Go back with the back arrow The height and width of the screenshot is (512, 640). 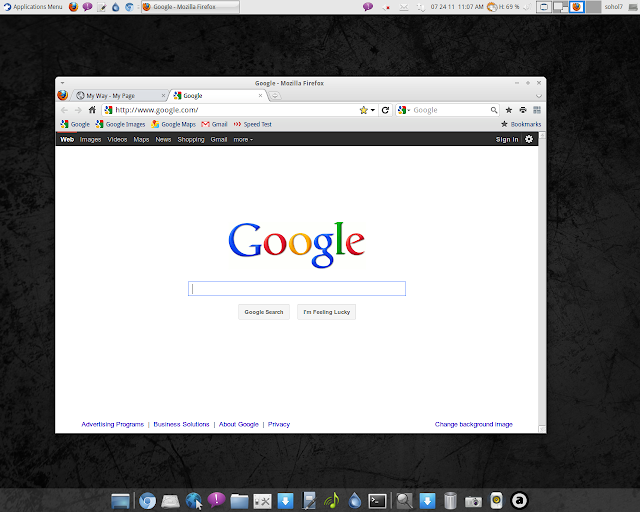tap(64, 110)
